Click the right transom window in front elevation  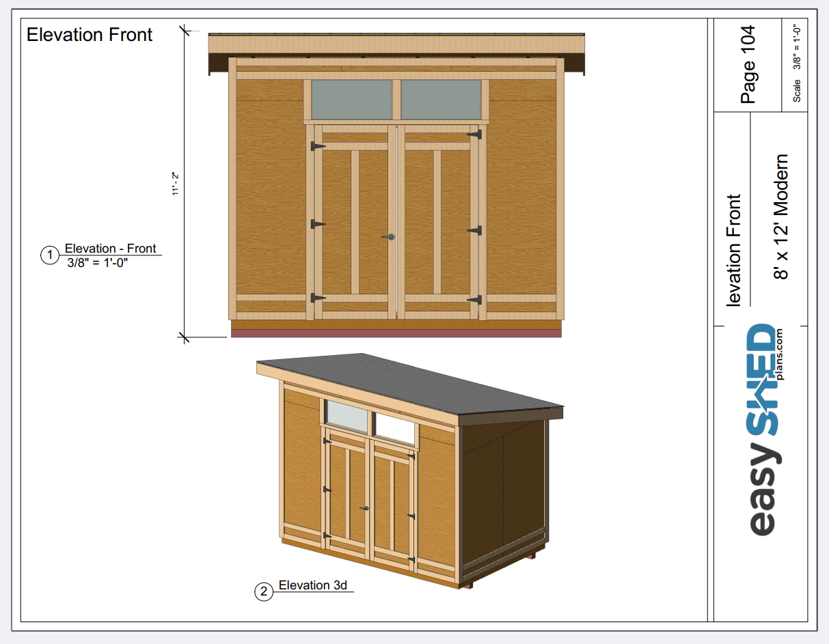click(x=441, y=99)
